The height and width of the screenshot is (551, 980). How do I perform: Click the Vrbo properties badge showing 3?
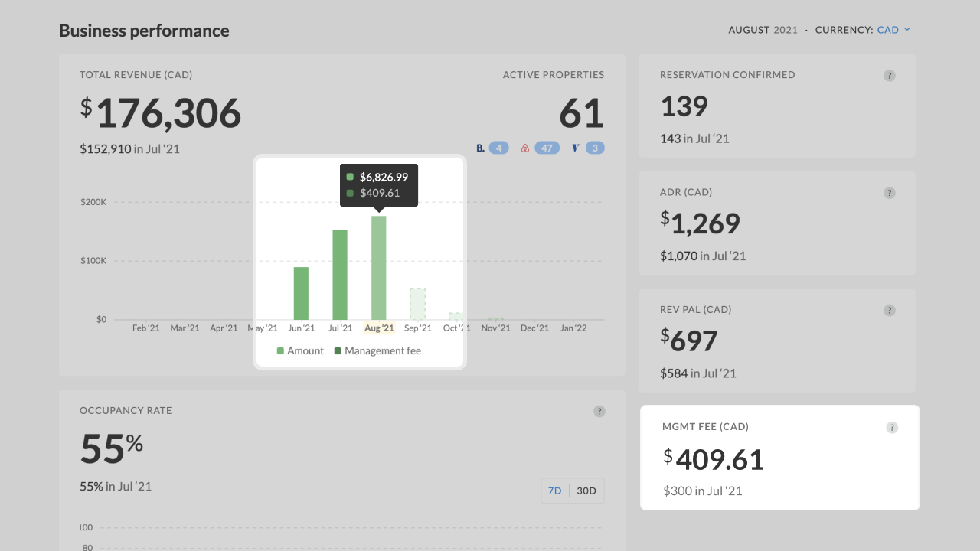coord(588,148)
